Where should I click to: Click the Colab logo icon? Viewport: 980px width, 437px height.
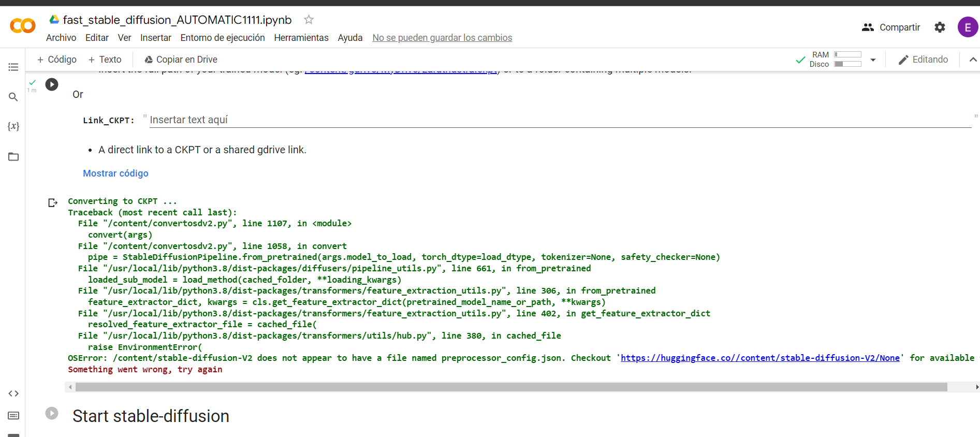click(x=23, y=26)
